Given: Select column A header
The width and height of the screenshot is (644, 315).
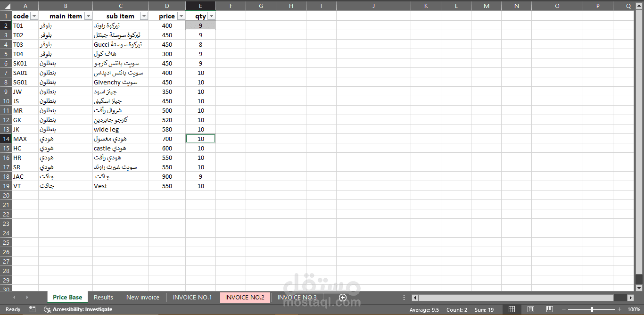Looking at the screenshot, I should (25, 6).
